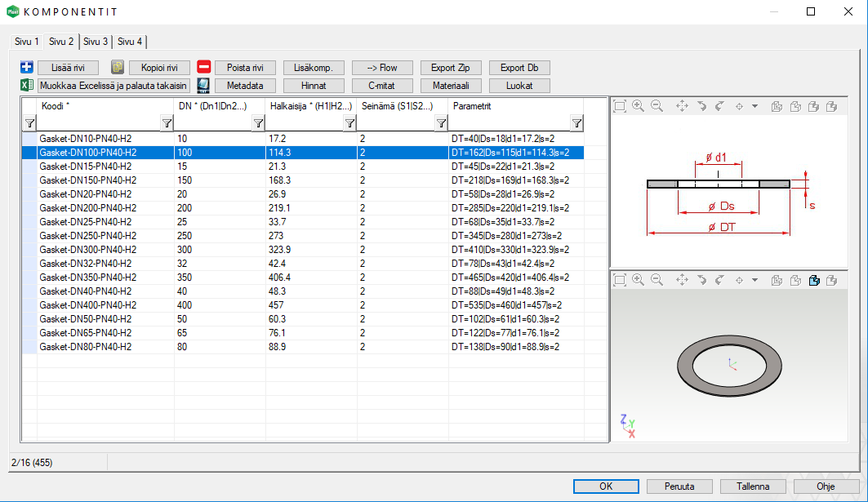This screenshot has width=868, height=502.
Task: Open the Halkaisija column filter
Action: pos(349,123)
